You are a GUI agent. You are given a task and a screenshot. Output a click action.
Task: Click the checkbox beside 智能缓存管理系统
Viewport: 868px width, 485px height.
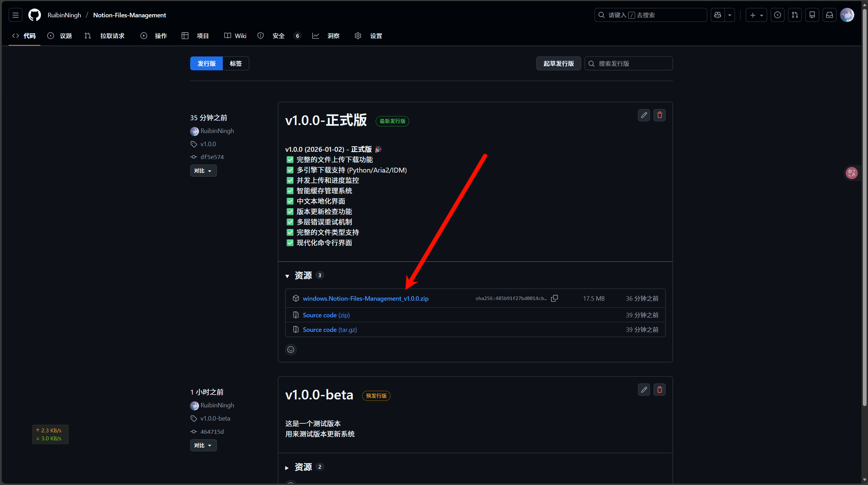290,191
